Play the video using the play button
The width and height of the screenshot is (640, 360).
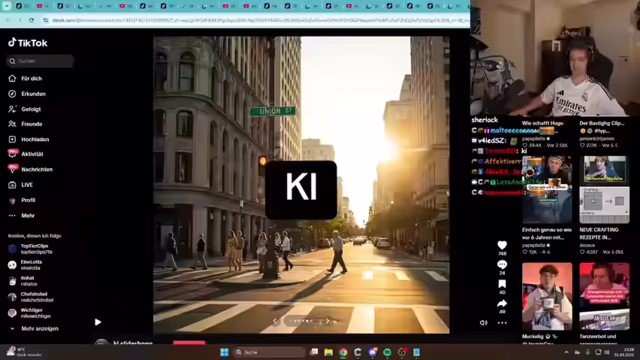[98, 322]
